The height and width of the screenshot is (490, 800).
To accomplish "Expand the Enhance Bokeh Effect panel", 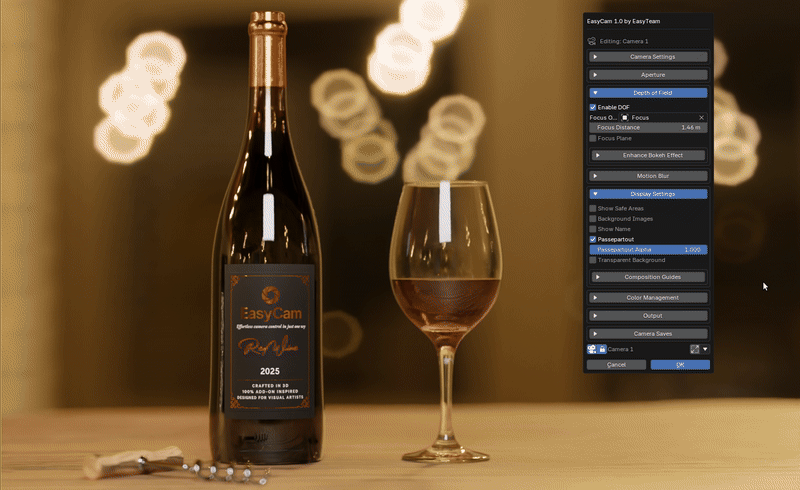I will click(x=648, y=155).
